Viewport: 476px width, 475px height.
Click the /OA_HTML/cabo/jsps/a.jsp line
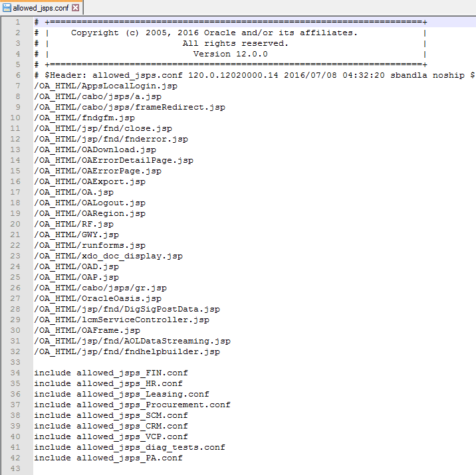(98, 96)
